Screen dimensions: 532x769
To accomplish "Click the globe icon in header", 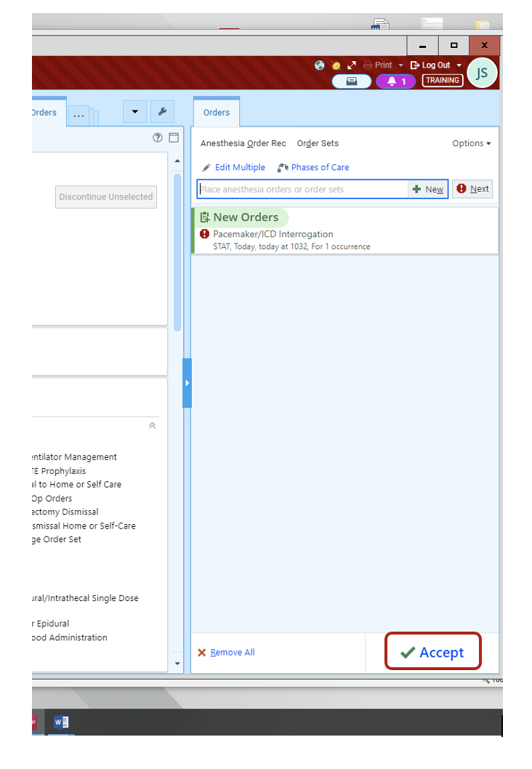I will [319, 65].
